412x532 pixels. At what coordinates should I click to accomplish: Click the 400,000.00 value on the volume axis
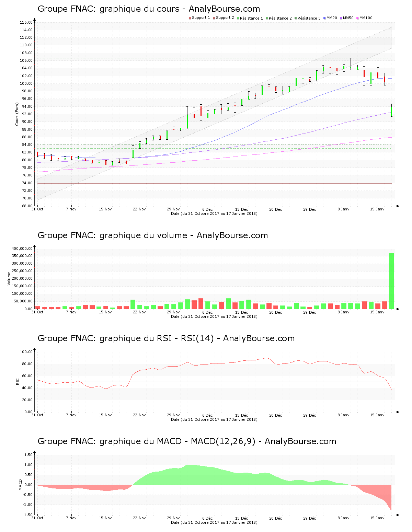tap(22, 248)
